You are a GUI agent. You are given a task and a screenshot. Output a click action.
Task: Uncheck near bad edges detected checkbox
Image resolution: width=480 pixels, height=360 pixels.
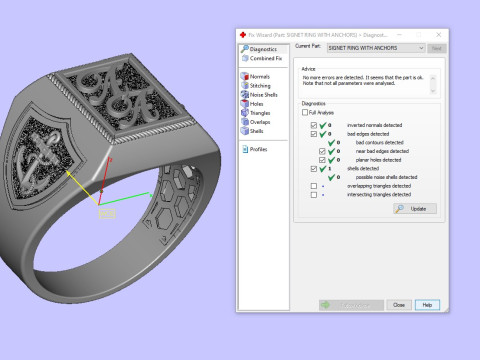(322, 151)
